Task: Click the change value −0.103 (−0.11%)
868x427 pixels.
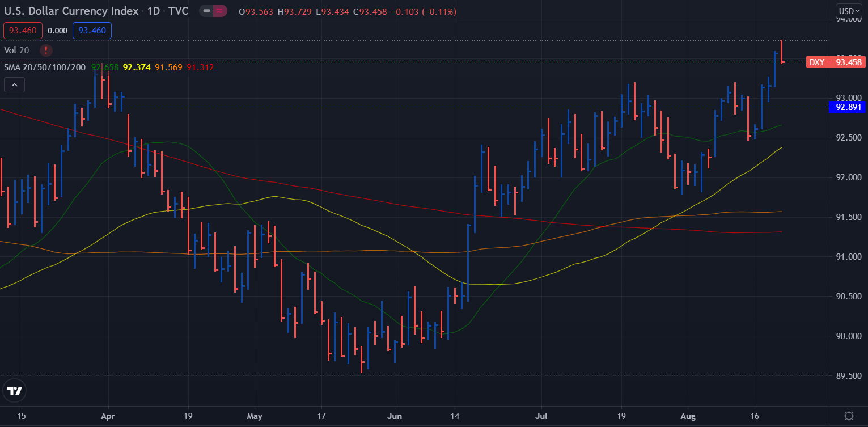Action: (423, 11)
